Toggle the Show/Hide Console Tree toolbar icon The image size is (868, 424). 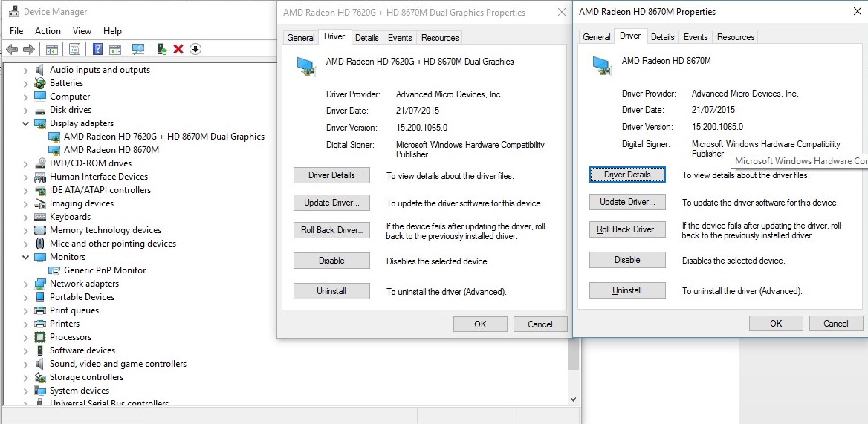tap(51, 49)
